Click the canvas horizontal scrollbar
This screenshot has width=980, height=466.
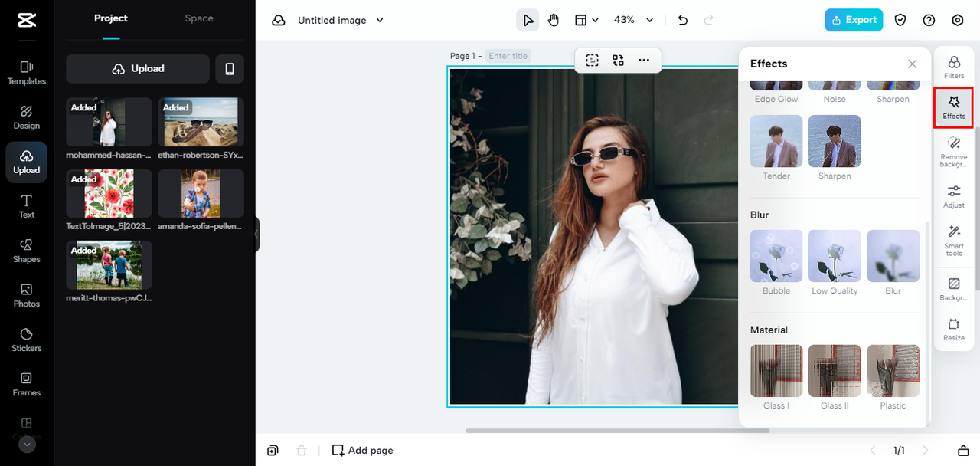[x=617, y=431]
